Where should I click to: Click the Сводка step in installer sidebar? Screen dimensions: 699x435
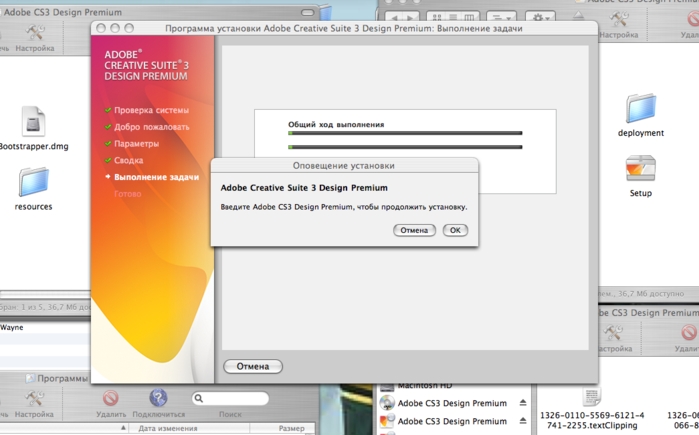click(128, 160)
